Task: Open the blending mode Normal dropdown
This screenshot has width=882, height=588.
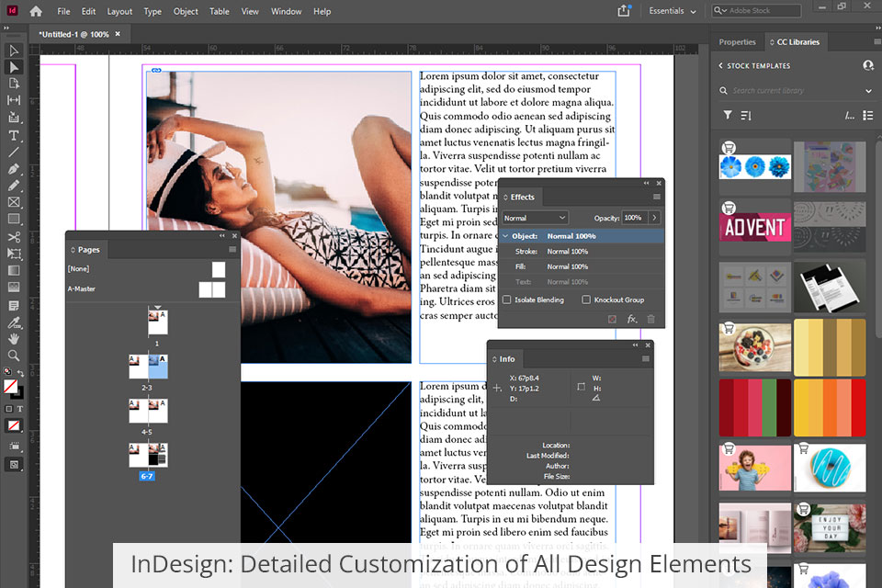Action: [x=535, y=218]
